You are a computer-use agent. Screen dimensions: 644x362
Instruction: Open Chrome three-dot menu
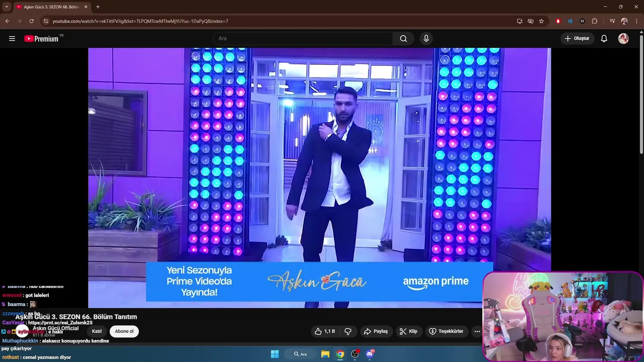[x=636, y=21]
